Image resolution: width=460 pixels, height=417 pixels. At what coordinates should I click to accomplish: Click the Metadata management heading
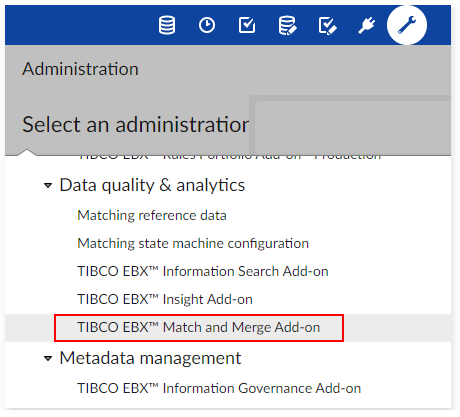pos(150,358)
